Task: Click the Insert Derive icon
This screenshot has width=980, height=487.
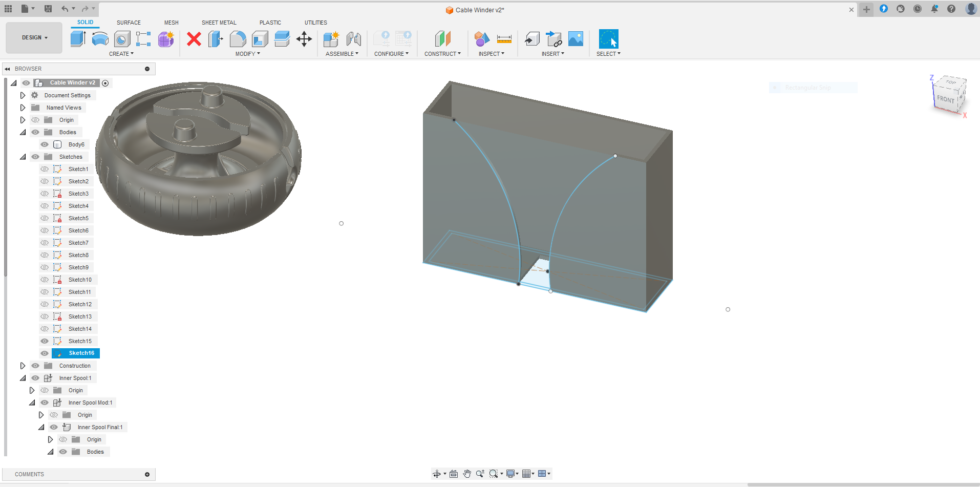Action: pos(532,39)
